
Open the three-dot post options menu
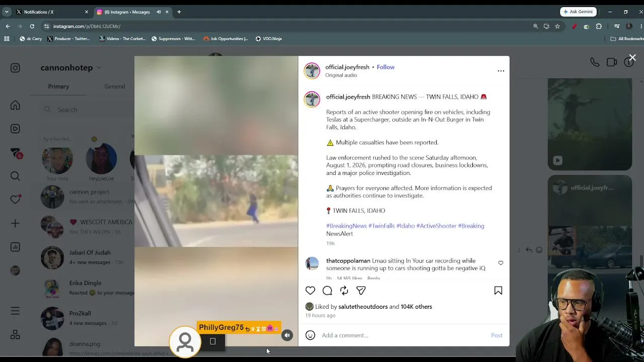pos(501,71)
